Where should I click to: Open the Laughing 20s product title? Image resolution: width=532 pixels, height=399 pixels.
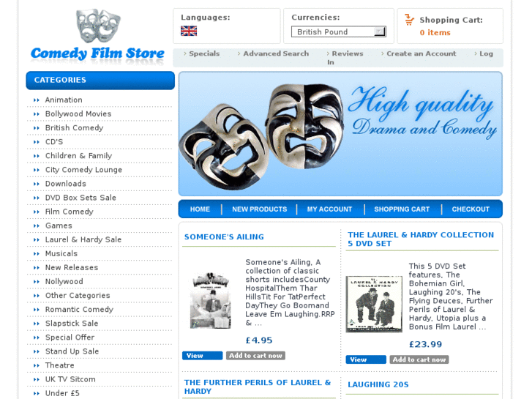[x=378, y=385]
